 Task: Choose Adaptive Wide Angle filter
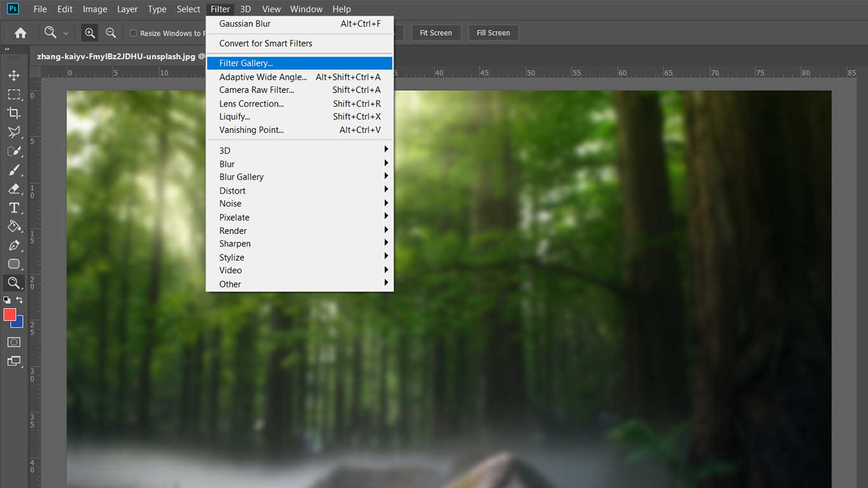pos(299,77)
